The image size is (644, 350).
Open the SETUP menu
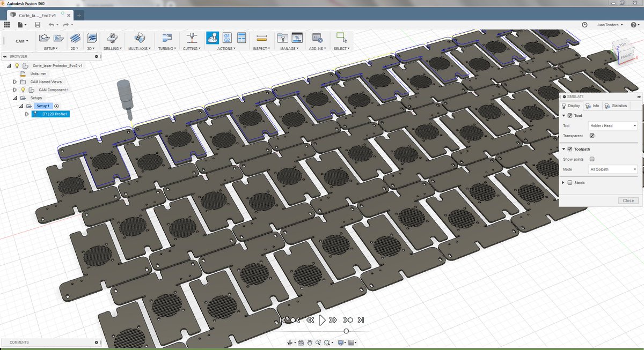pos(52,48)
